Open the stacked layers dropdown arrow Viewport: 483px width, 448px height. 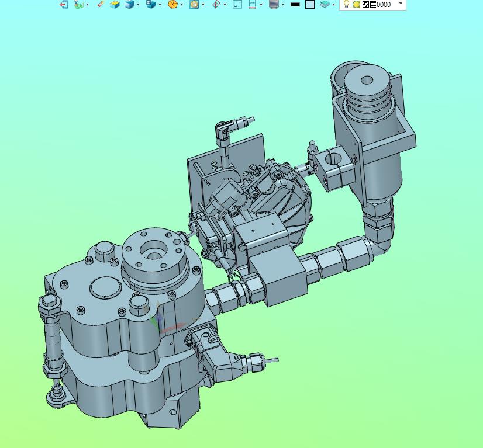tap(334, 4)
